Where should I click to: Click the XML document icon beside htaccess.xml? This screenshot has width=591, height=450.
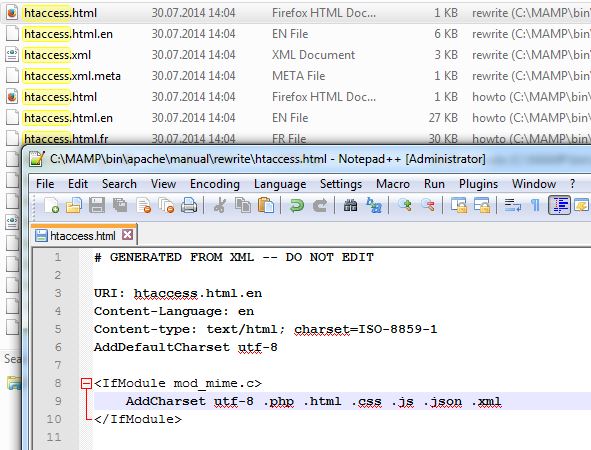click(x=12, y=55)
